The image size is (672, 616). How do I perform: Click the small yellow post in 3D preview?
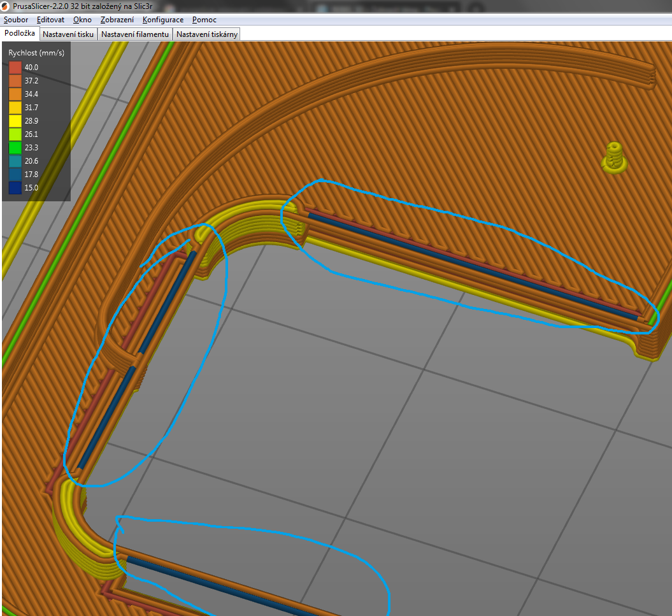(x=614, y=157)
